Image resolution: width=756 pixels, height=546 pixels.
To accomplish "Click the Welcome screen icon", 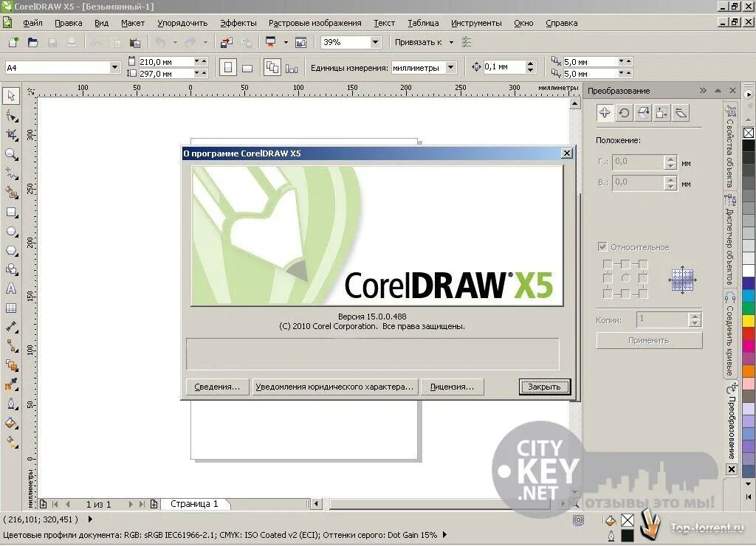I will [x=301, y=42].
